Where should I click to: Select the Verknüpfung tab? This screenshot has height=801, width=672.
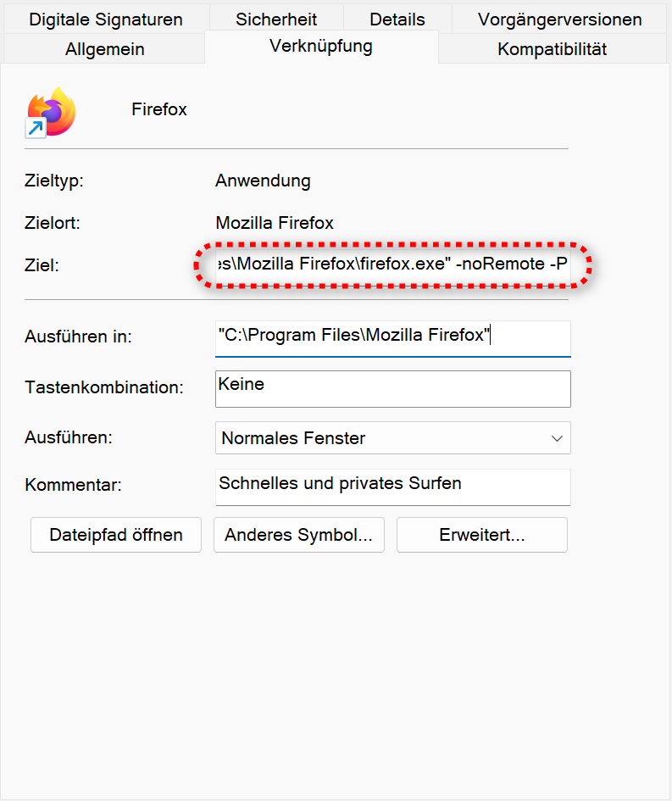[321, 47]
